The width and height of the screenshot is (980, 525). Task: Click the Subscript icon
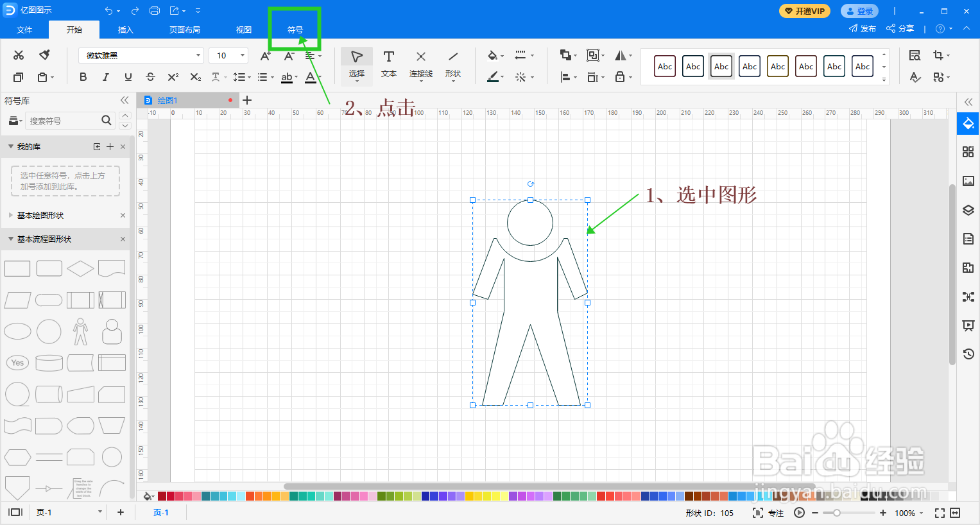(196, 77)
